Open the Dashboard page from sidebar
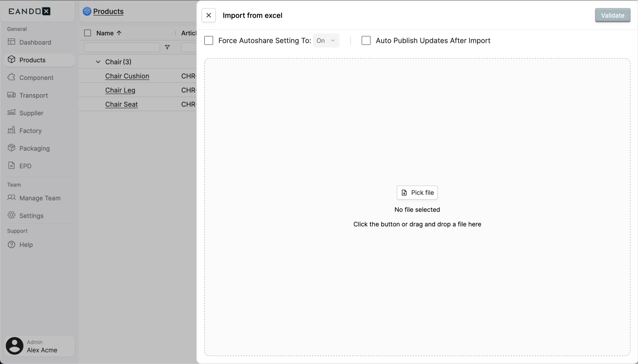Viewport: 638px width, 364px height. click(x=36, y=42)
